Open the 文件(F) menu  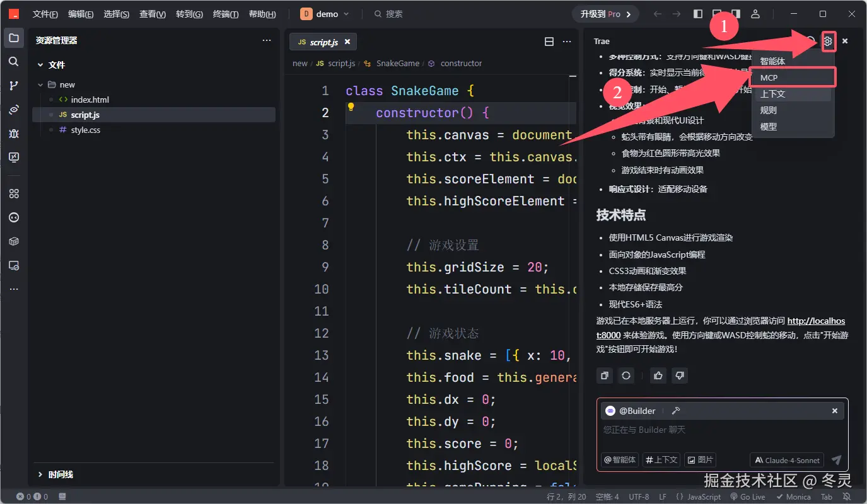click(45, 14)
